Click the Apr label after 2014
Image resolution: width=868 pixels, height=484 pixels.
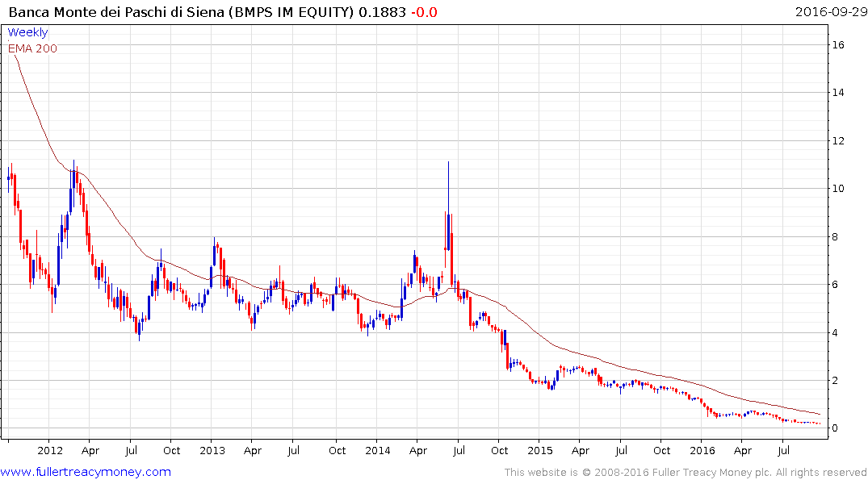(418, 451)
